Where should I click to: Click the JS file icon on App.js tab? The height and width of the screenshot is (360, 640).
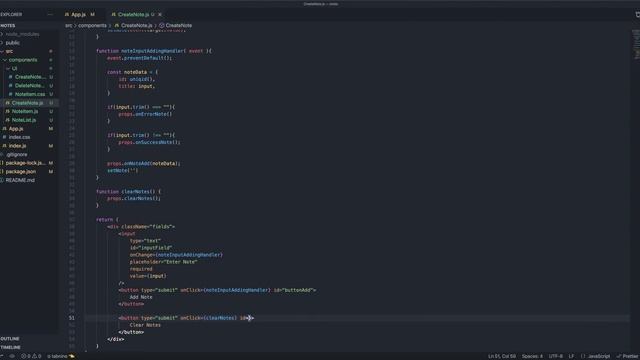coord(67,14)
